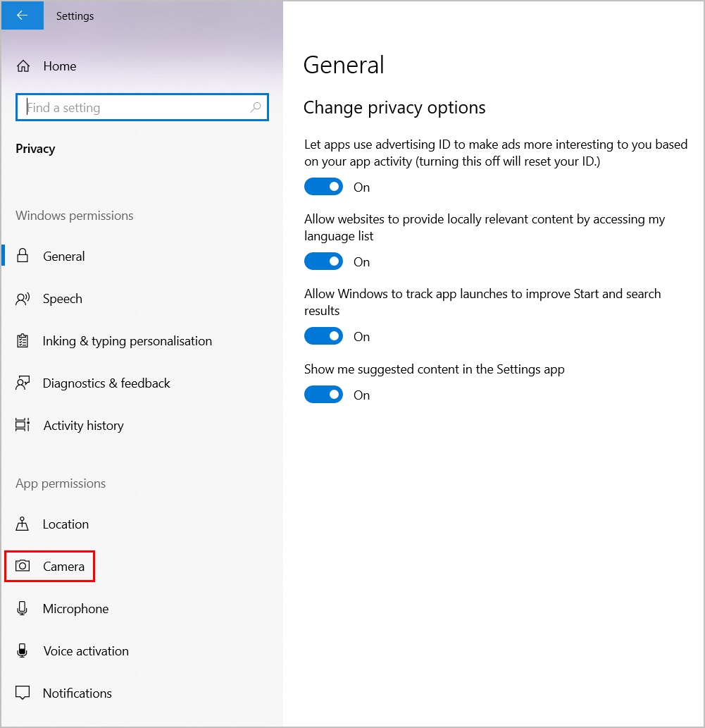
Task: Click the Location pin icon
Action: (23, 524)
